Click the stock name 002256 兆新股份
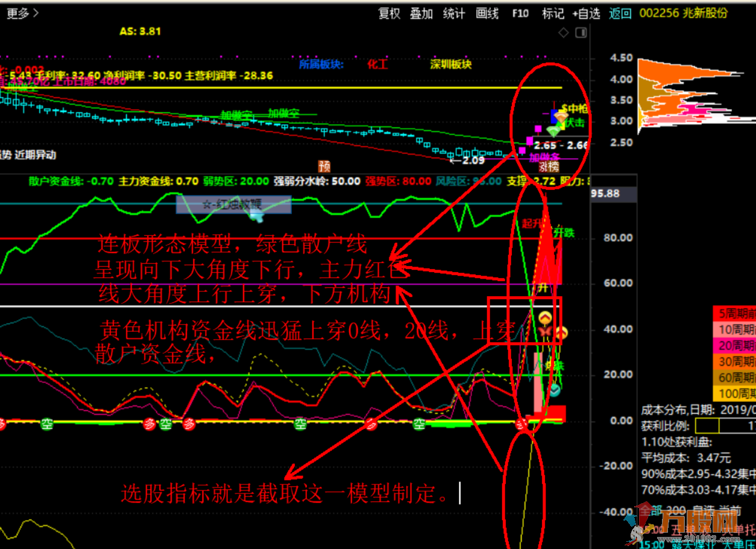 683,13
